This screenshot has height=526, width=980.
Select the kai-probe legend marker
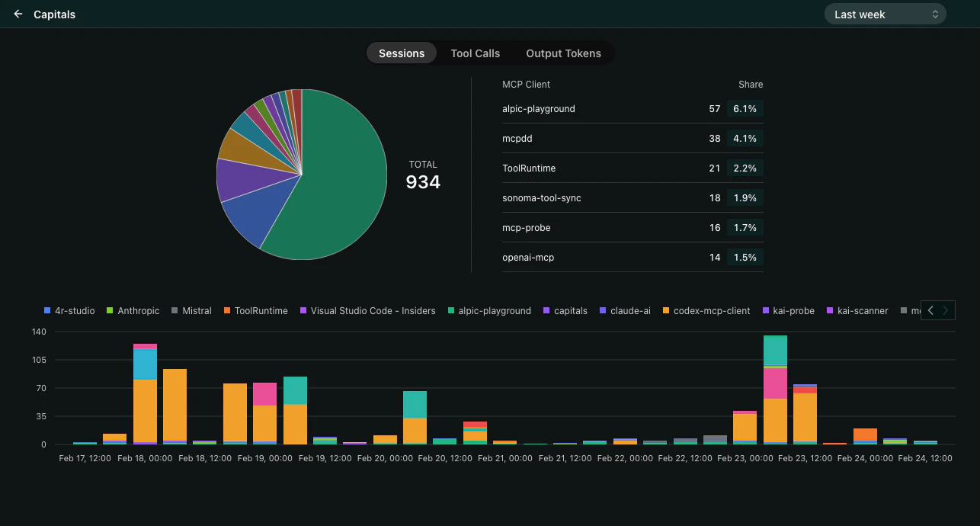764,310
